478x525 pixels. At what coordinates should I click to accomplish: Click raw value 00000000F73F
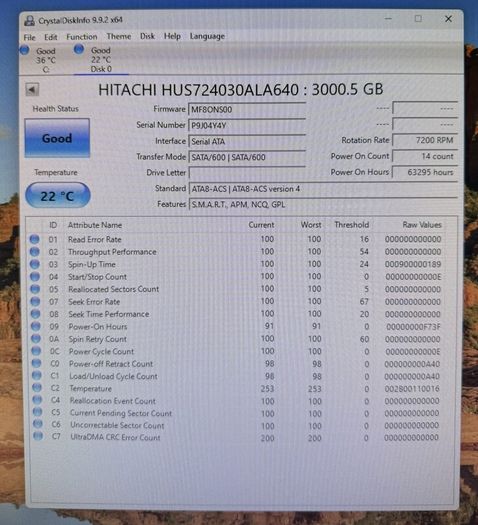click(x=413, y=326)
